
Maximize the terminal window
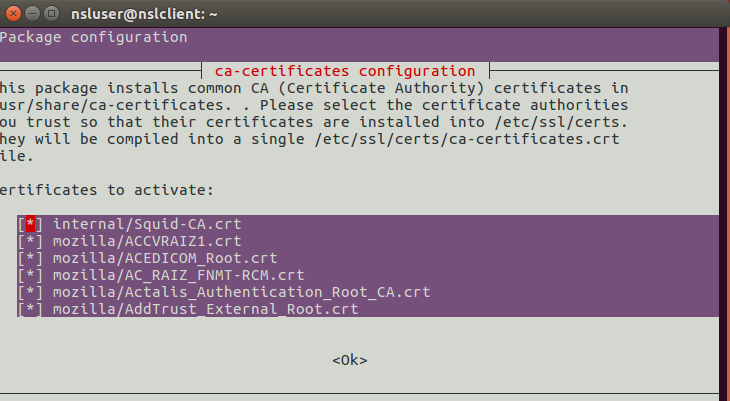51,14
